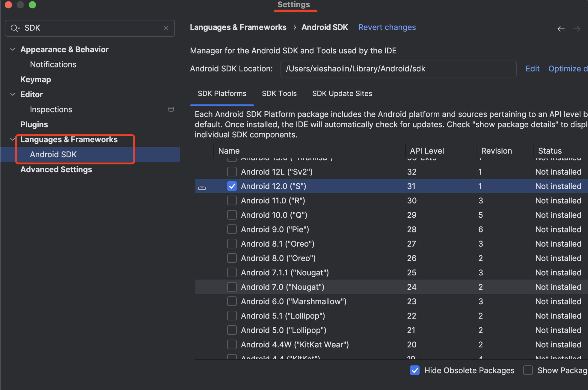Click API level 24 cell
Image resolution: width=588 pixels, height=390 pixels.
(412, 287)
